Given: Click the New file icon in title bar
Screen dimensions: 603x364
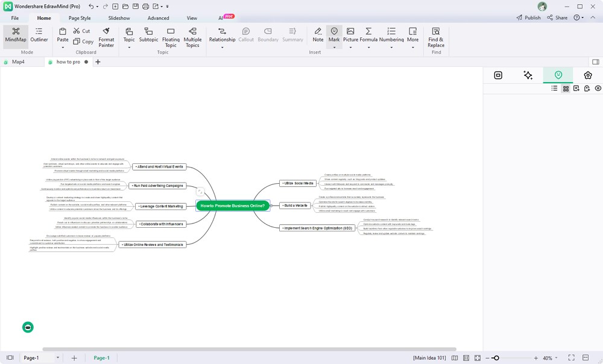Looking at the screenshot, I should coord(115,7).
